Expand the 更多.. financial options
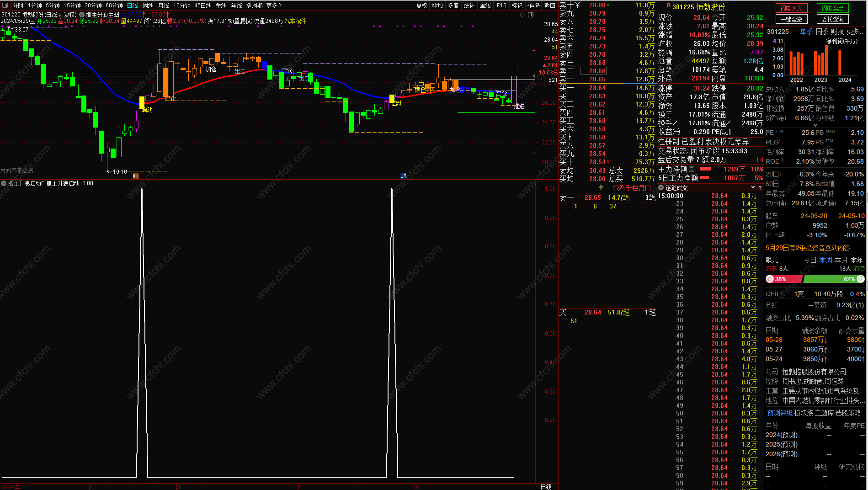This screenshot has width=868, height=490. (x=855, y=32)
